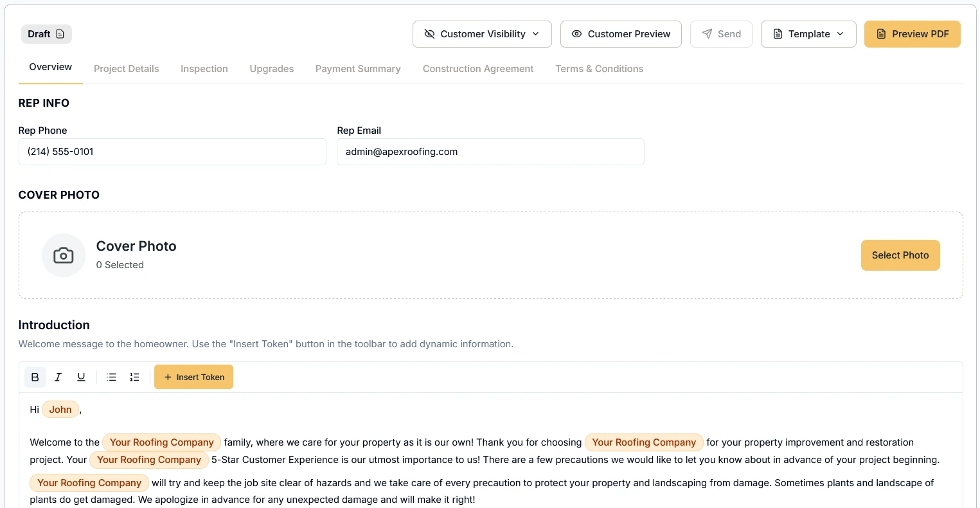980x508 pixels.
Task: Click the Rep Email input field
Action: (x=490, y=152)
